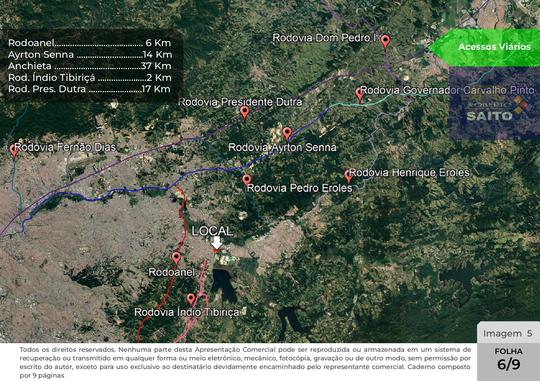The width and height of the screenshot is (540, 381).
Task: Click the Rodovia Dom Pedro I map pin
Action: point(385,41)
